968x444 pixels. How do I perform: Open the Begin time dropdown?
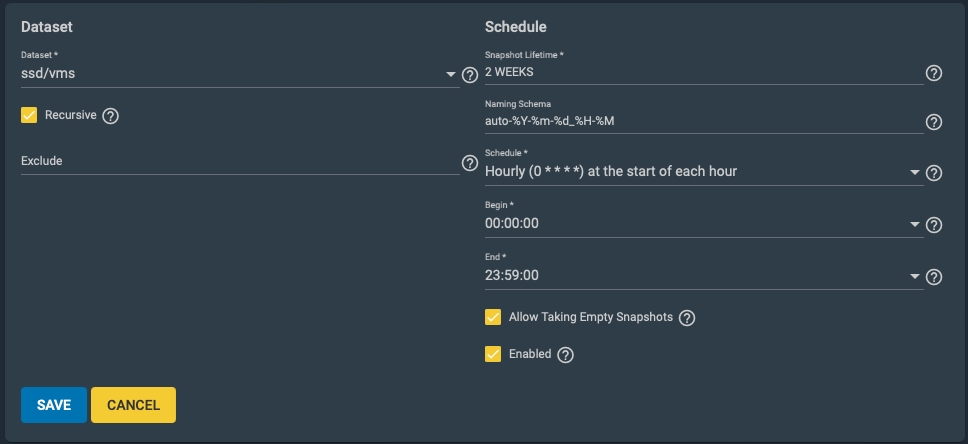click(702, 224)
